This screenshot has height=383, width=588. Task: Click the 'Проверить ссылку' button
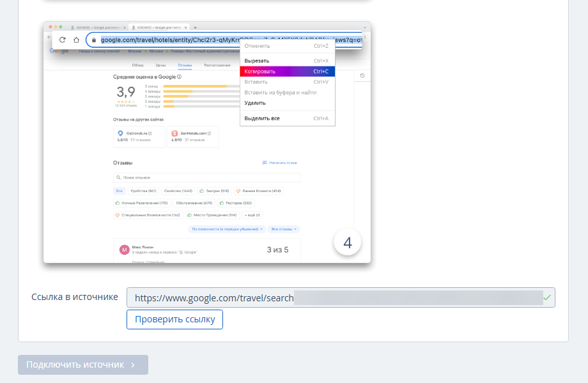pos(174,319)
